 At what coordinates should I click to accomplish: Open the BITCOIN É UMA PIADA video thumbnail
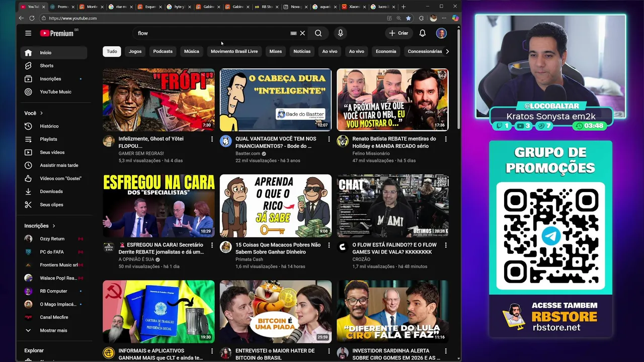276,312
